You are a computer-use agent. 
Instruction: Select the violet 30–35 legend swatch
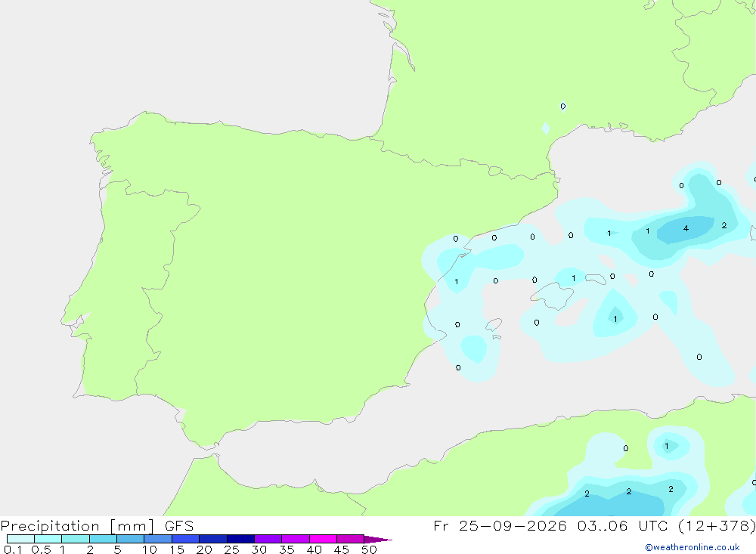[x=268, y=539]
